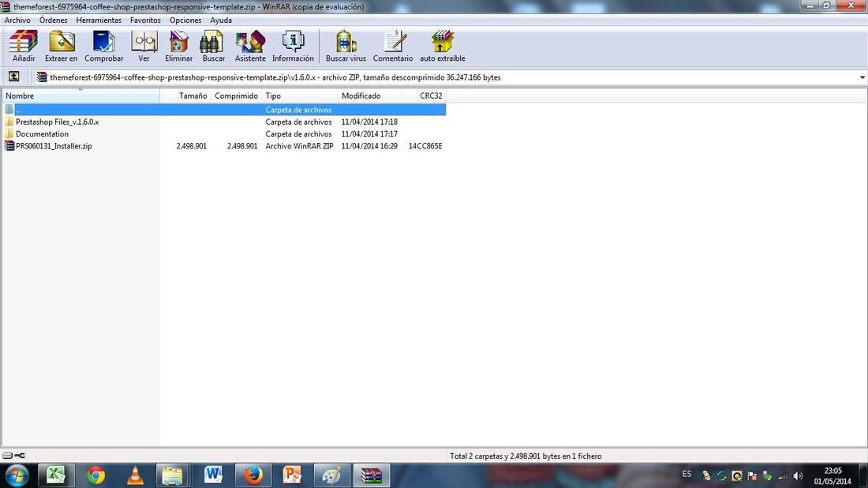Open PowerPoint from the taskbar
Viewport: 868px width, 488px height.
coord(292,475)
